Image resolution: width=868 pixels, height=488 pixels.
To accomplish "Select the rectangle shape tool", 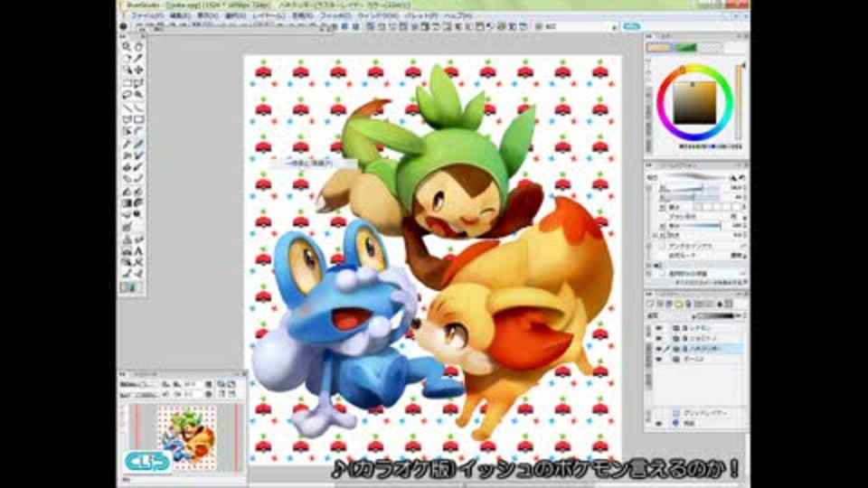I will (x=138, y=119).
